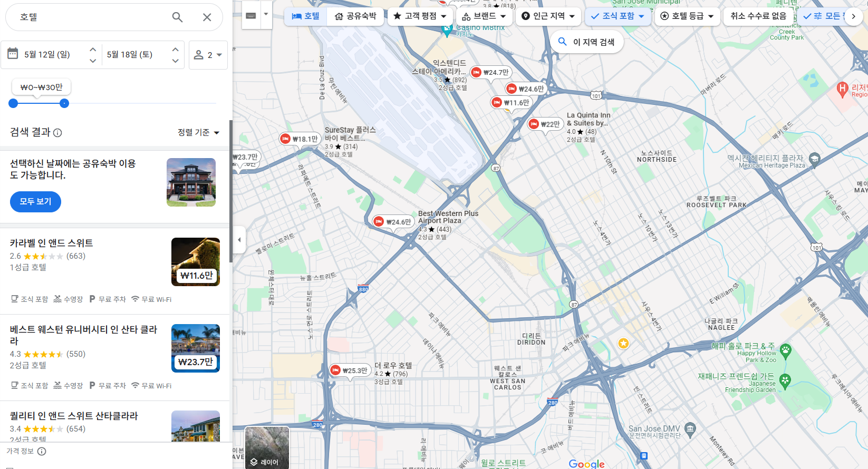Select the ₩24.6만 pin beside the ₩24.7만 pin
Viewport: 868px width, 469px height.
[526, 89]
